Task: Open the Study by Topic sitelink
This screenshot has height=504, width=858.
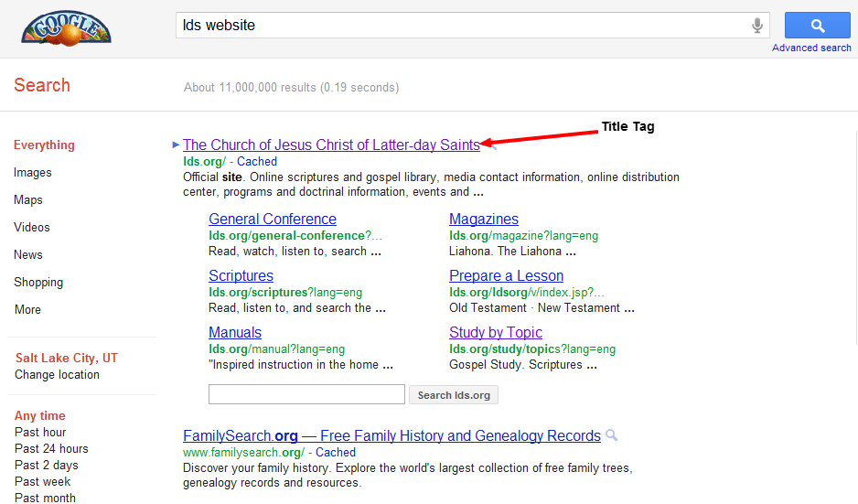Action: pos(496,333)
